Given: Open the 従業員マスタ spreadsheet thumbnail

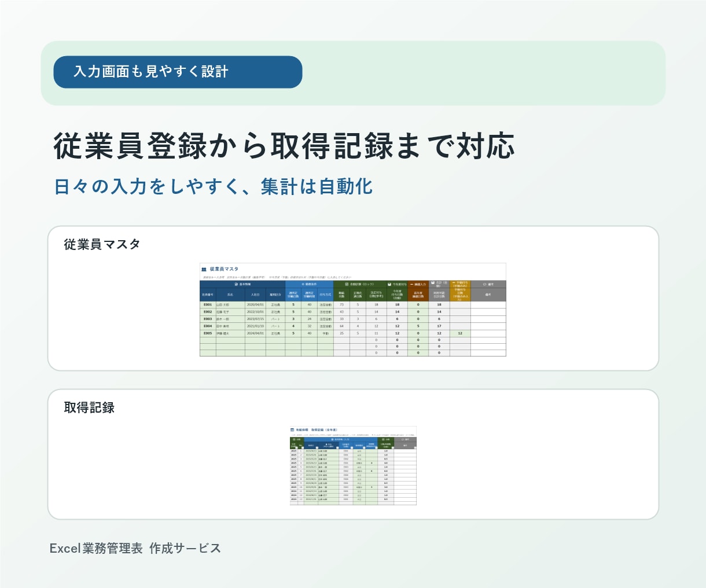Looking at the screenshot, I should click(353, 310).
